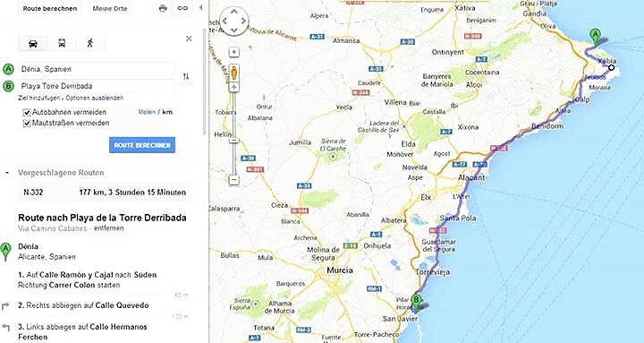The image size is (644, 343).
Task: Open the Meine Orte tab
Action: click(110, 8)
